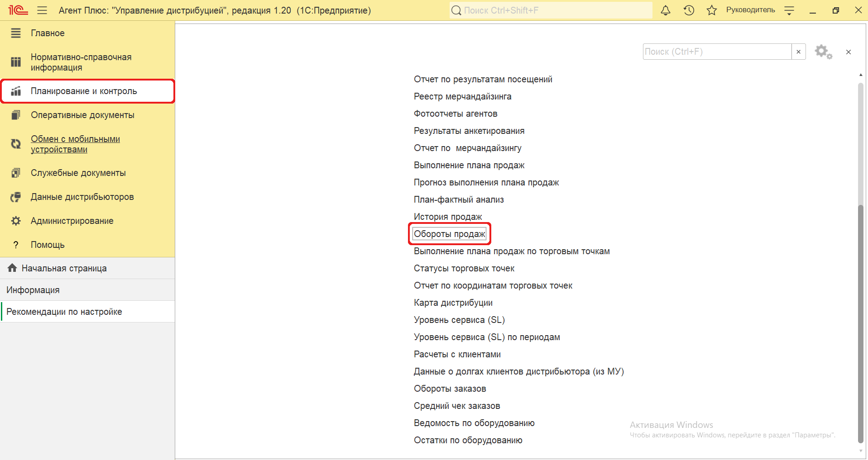Open Результаты анкетирования
This screenshot has width=868, height=460.
(x=469, y=131)
